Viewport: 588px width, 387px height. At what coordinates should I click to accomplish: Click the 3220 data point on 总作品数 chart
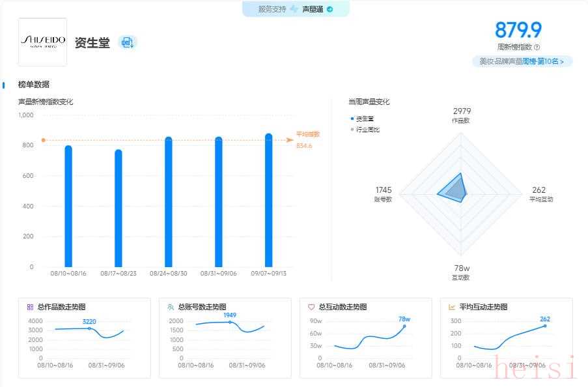(89, 328)
